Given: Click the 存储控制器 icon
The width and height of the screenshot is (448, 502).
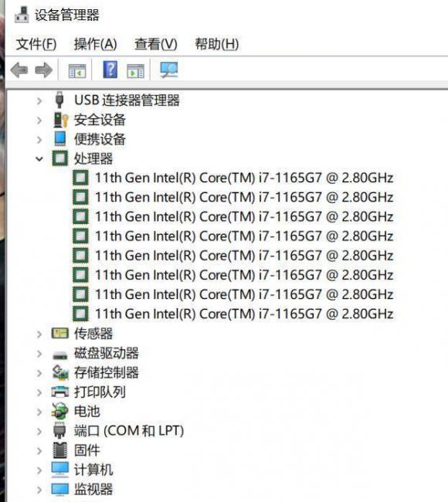Looking at the screenshot, I should [x=60, y=373].
